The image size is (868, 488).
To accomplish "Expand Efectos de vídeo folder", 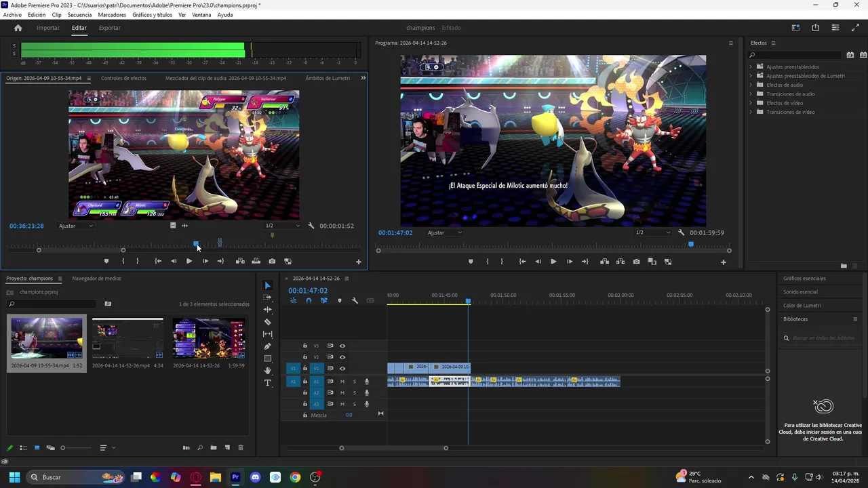I will tap(751, 103).
